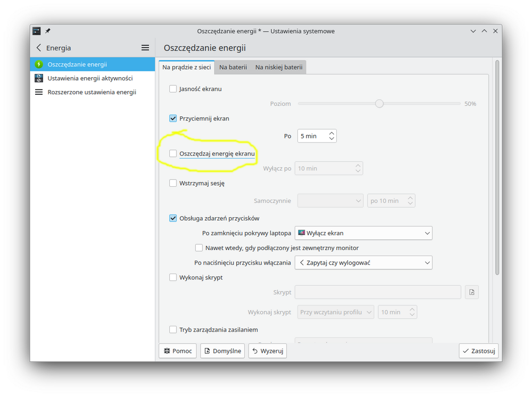Enable Oszczędzaj energię ekranu checkbox
The width and height of the screenshot is (532, 397).
173,154
